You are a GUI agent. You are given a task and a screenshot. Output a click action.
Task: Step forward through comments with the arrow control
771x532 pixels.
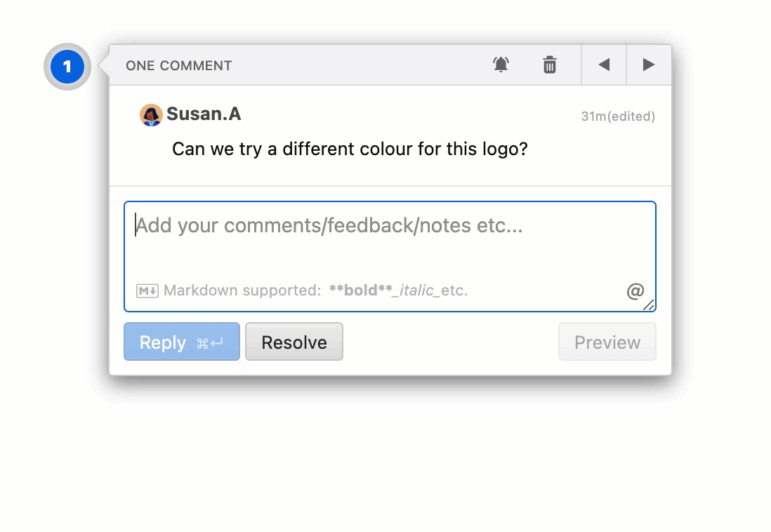648,64
